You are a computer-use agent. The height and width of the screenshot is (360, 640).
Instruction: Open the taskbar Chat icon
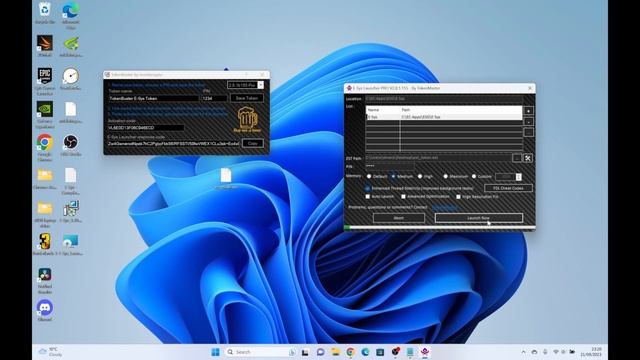click(320, 352)
